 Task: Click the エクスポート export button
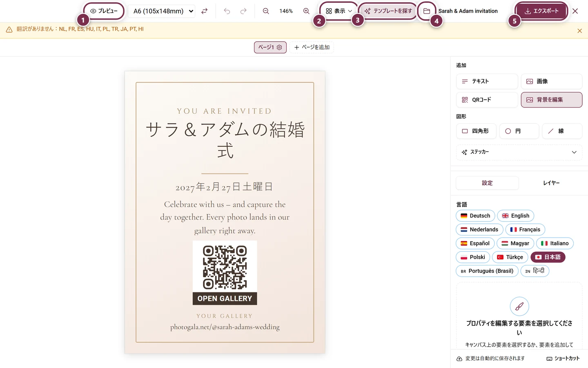[x=541, y=11]
